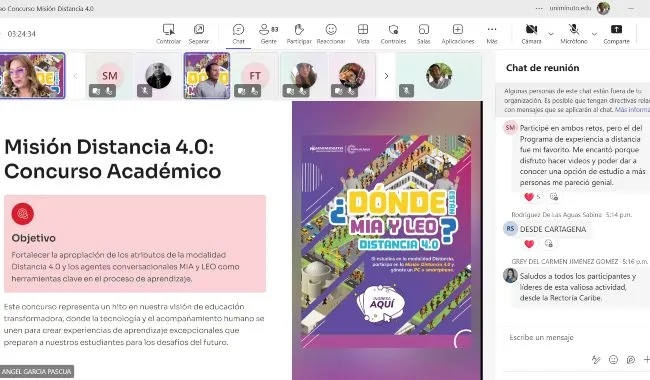650x380 pixels.
Task: Open title bar ellipsis menu near the account name
Action: pyautogui.click(x=539, y=8)
